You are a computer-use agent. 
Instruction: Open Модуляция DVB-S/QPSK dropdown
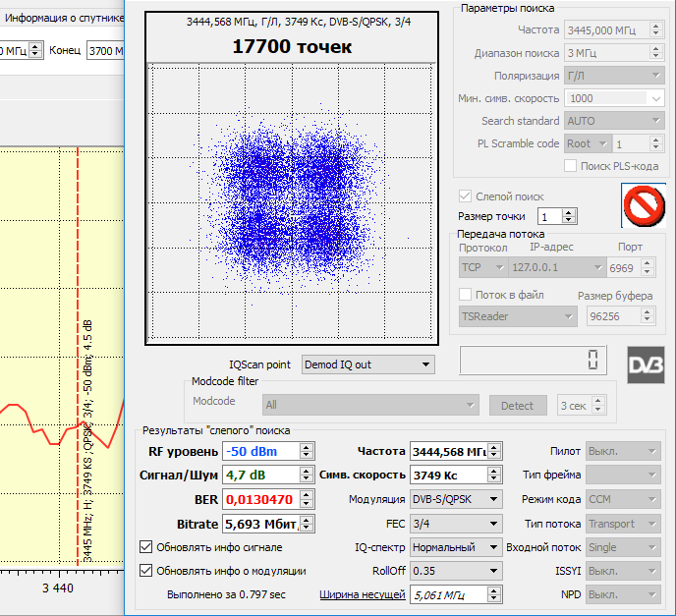(456, 499)
